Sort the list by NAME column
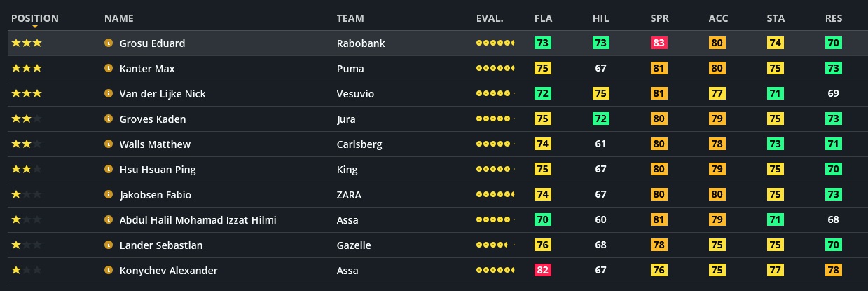The height and width of the screenshot is (291, 868). 118,18
